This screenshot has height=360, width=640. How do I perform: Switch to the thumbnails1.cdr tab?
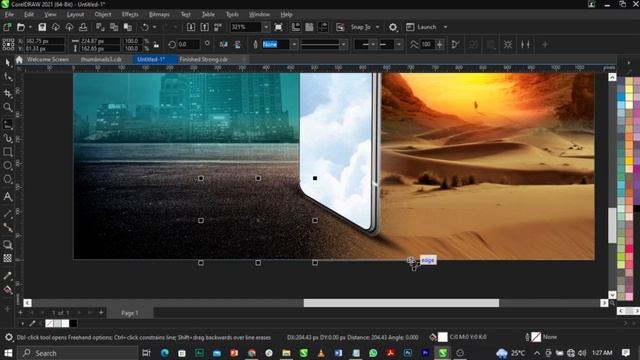point(101,59)
